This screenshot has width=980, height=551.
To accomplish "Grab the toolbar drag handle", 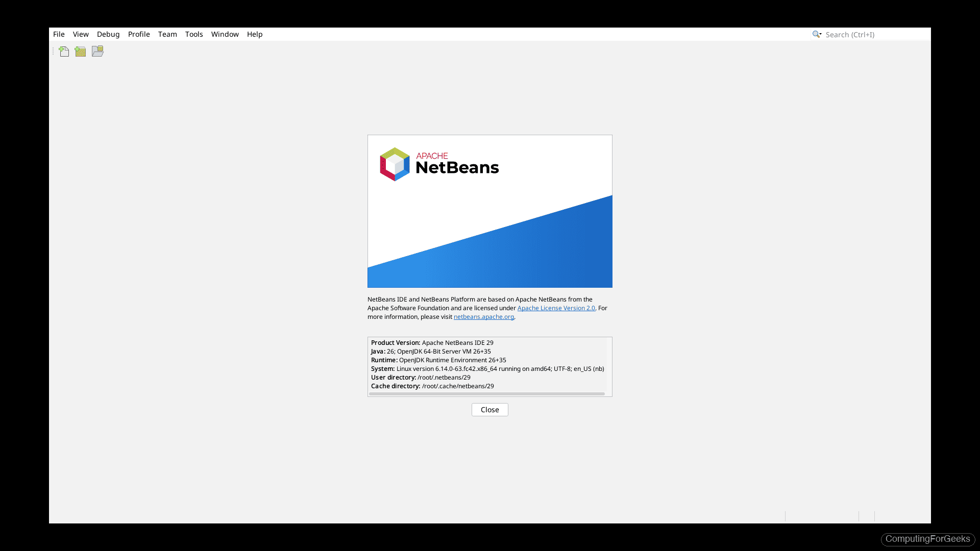I will [53, 51].
